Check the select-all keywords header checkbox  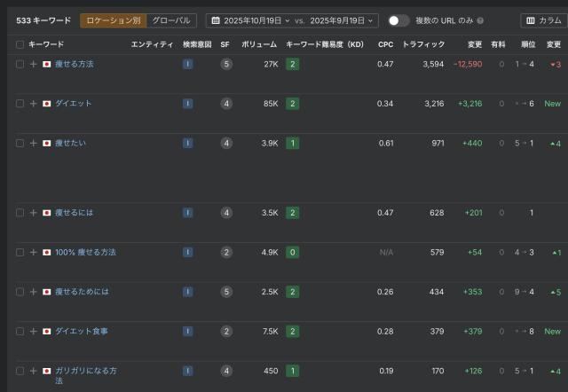coord(20,44)
